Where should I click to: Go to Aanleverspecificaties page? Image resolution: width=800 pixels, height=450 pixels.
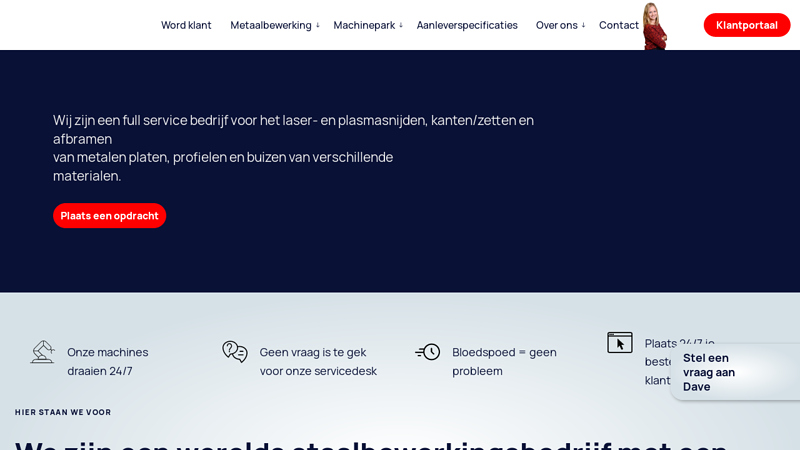467,25
